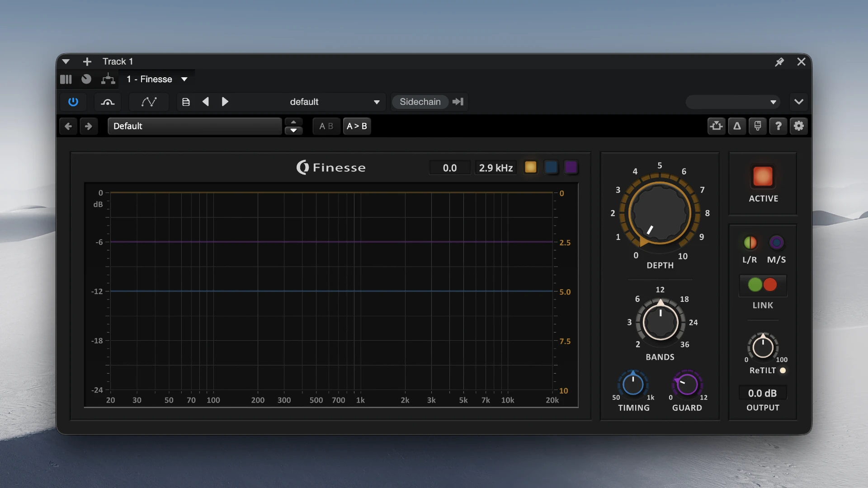Select the L/R channel mode
The width and height of the screenshot is (868, 488).
[x=750, y=243]
